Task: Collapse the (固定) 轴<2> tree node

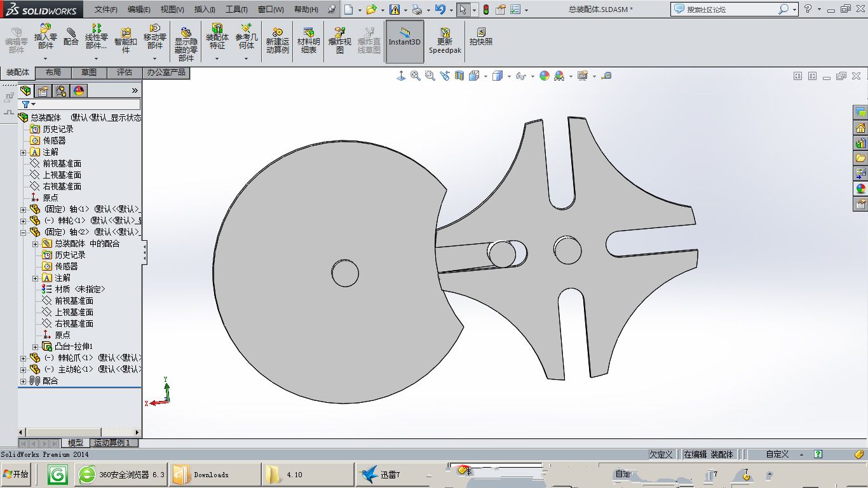Action: click(x=24, y=232)
